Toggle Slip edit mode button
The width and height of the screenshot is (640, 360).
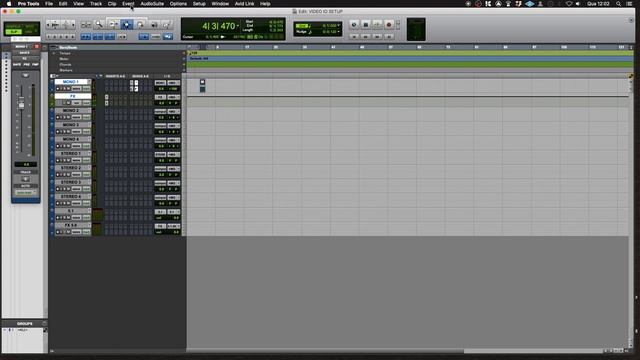(13, 32)
